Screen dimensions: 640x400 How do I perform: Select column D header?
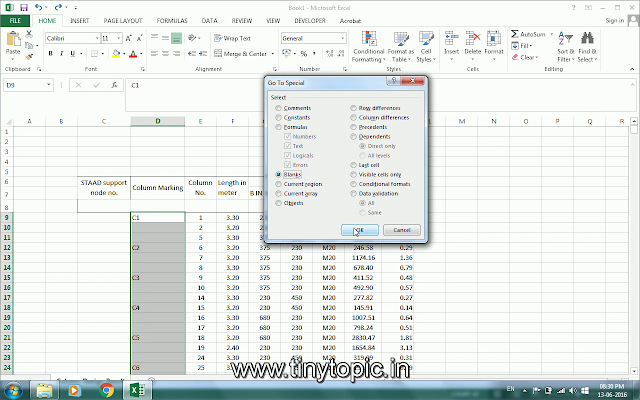point(158,121)
